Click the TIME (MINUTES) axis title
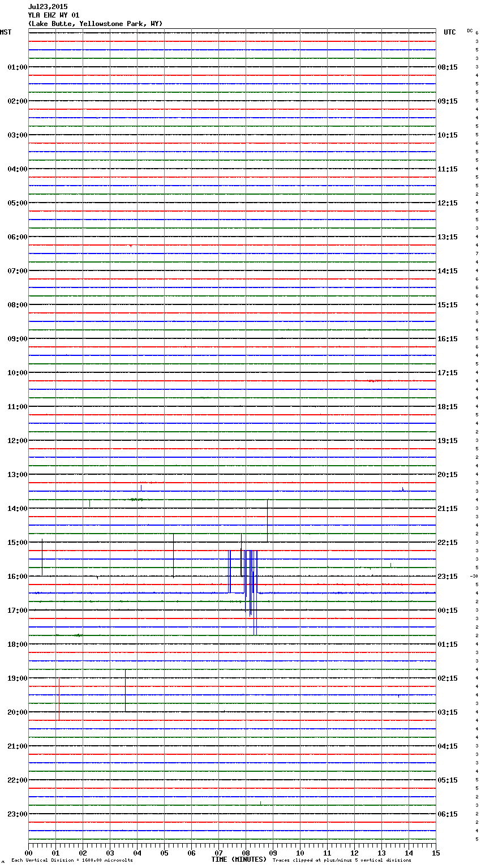This screenshot has width=481, height=868. [x=239, y=860]
